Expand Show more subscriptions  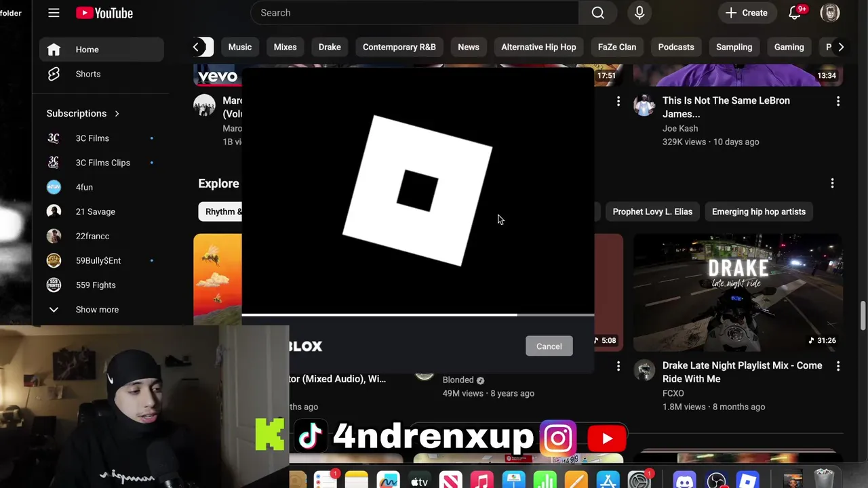101,310
